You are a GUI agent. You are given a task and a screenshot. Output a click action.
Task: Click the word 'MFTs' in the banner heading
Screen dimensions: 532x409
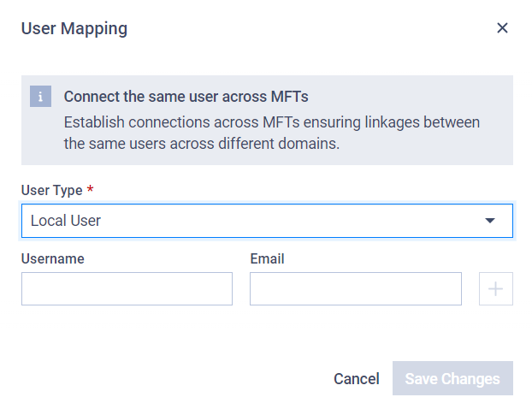pyautogui.click(x=289, y=97)
